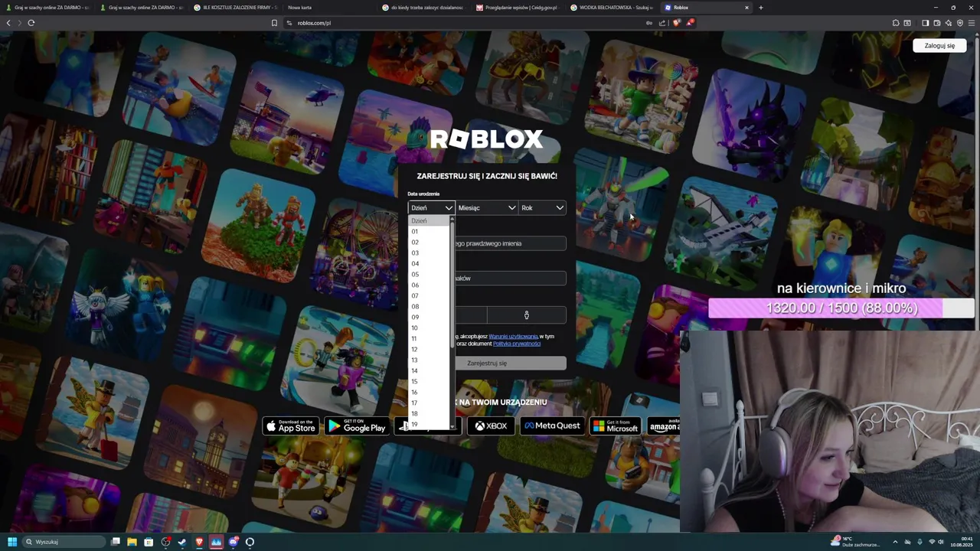
Task: Click the share icon in the address bar
Action: pos(662,23)
